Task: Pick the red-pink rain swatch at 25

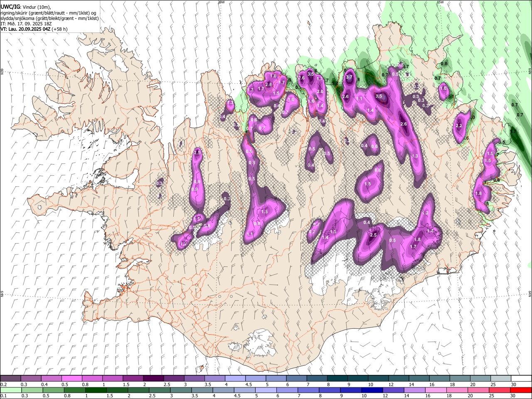Action: 500,390
